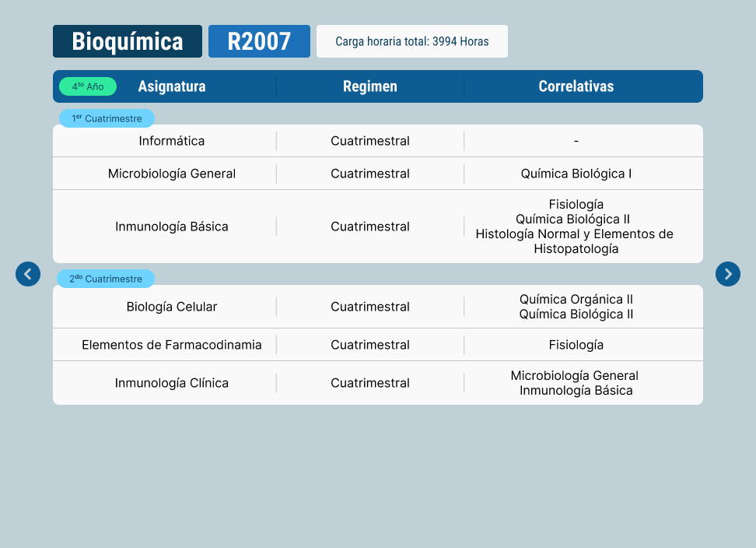Click the Regimen column header
The height and width of the screenshot is (548, 756).
(370, 86)
